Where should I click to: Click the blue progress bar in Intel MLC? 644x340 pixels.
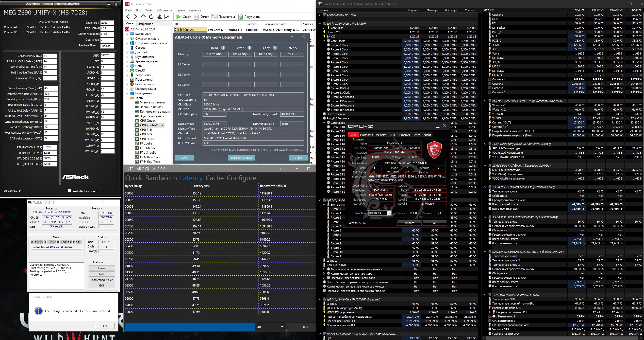coord(189,327)
